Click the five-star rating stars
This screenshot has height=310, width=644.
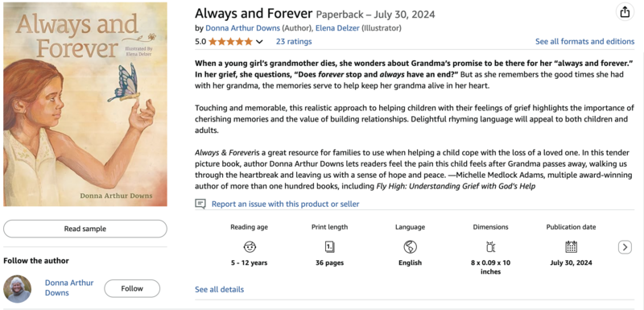pyautogui.click(x=230, y=42)
